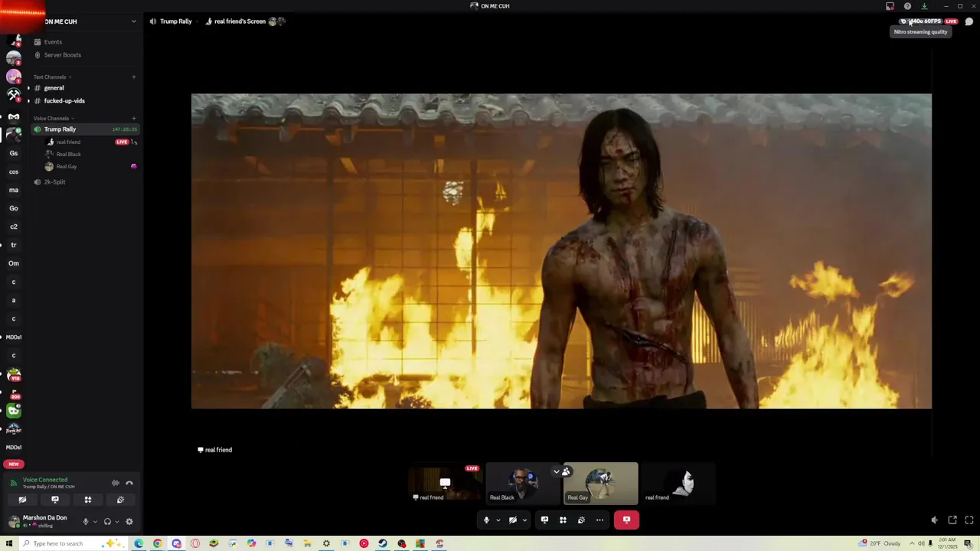Screen dimensions: 980x551
Task: Open the soundboard in the call control bar
Action: (581, 520)
